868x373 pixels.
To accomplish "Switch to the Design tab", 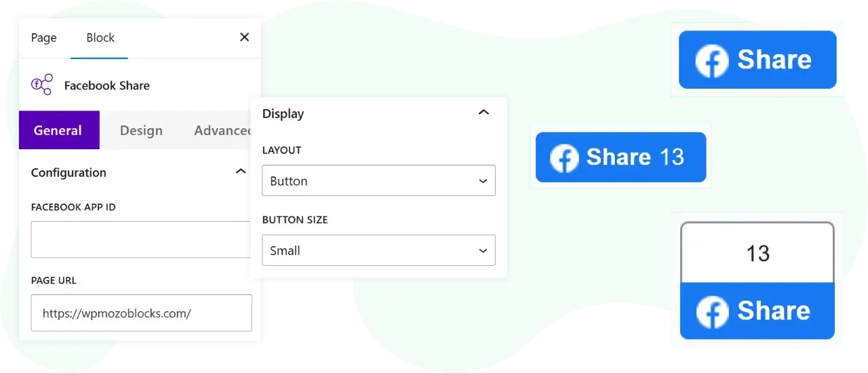I will click(141, 131).
